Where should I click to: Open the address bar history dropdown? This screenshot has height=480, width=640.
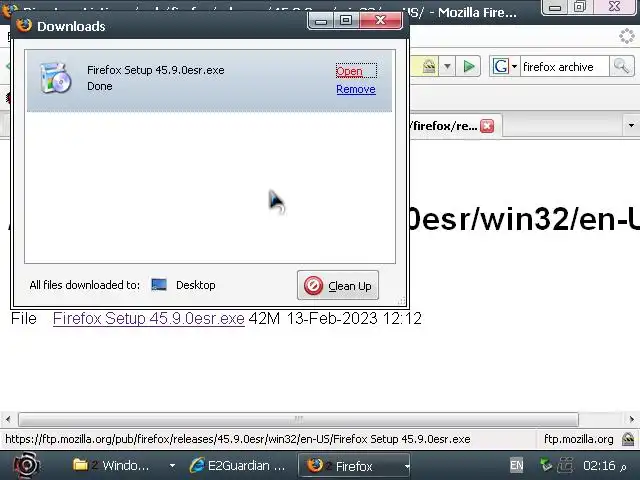coord(447,66)
